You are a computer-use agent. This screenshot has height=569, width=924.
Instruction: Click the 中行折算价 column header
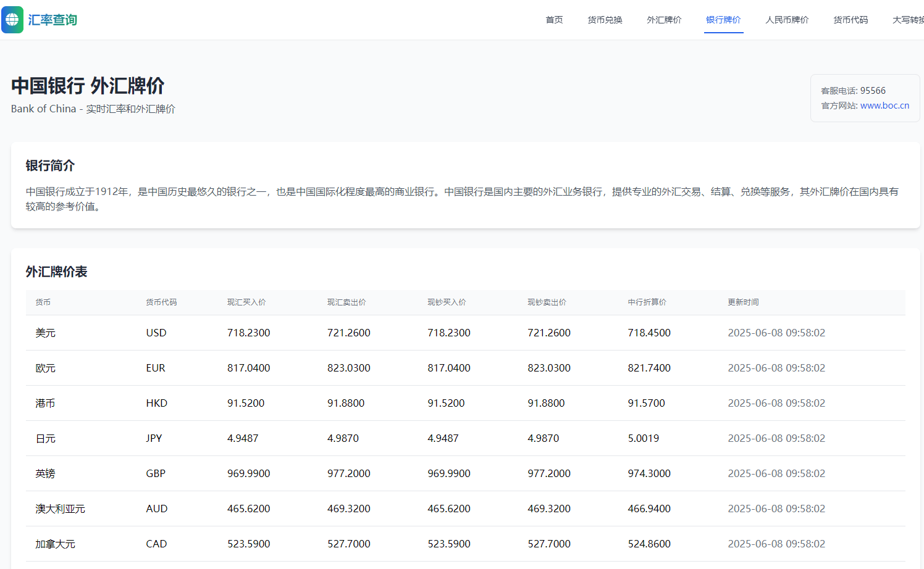(647, 302)
